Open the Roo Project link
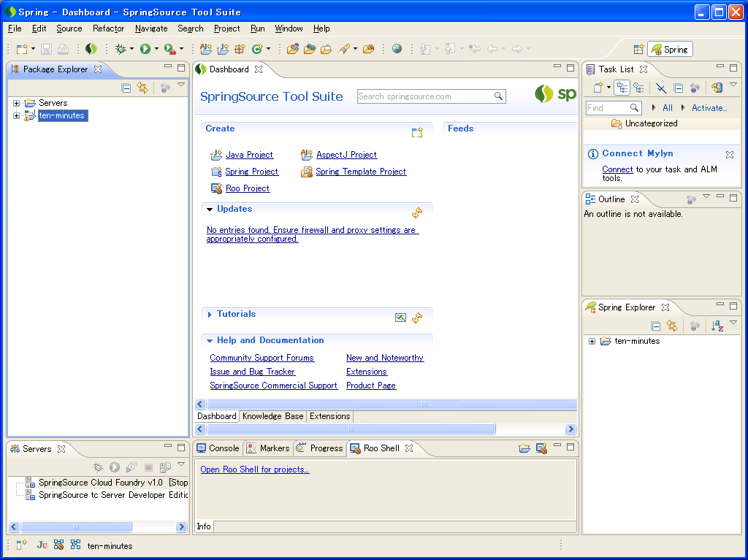Viewport: 748px width, 560px height. click(x=248, y=188)
